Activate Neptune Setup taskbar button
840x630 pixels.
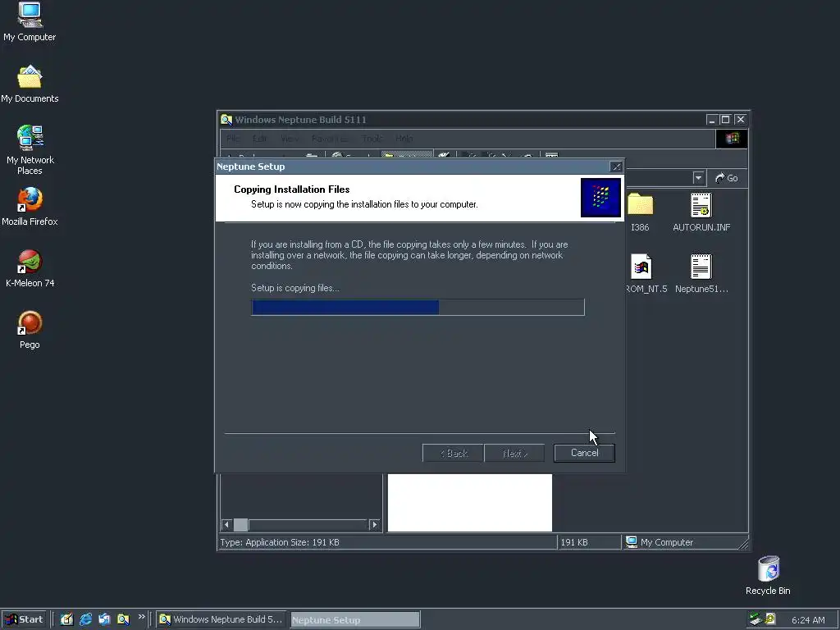(354, 620)
